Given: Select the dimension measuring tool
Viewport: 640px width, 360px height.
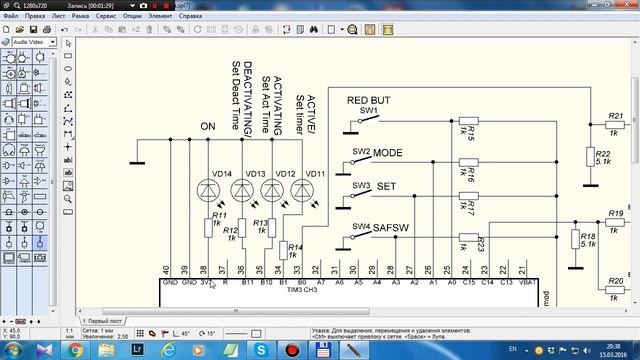Looking at the screenshot, I should (x=68, y=134).
